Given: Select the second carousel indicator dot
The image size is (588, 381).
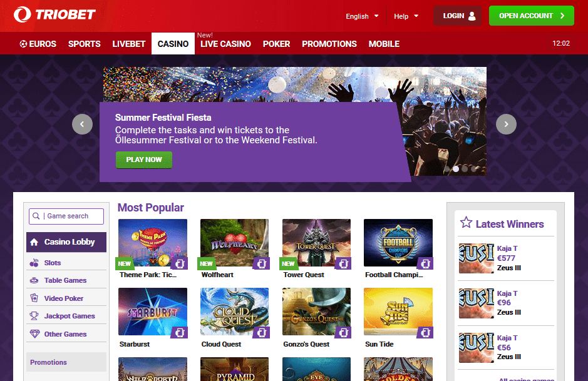Looking at the screenshot, I should click(456, 169).
